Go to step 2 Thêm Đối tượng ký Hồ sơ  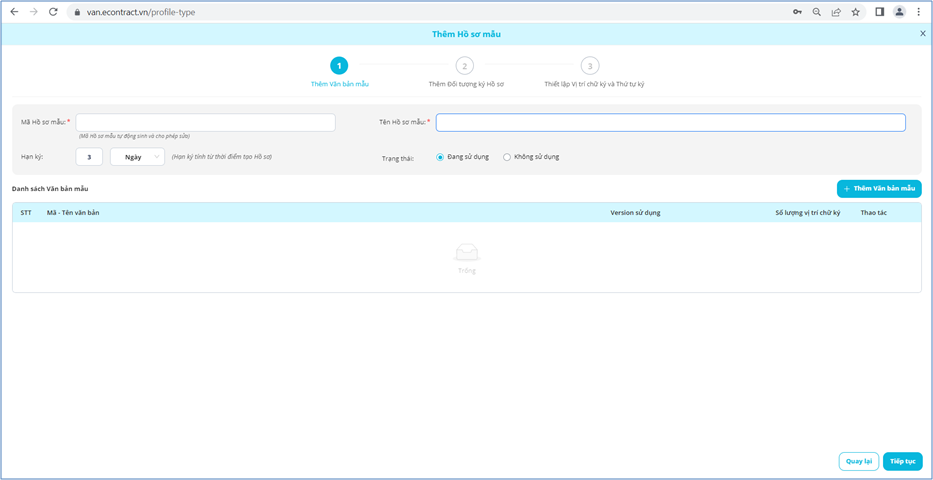(465, 66)
